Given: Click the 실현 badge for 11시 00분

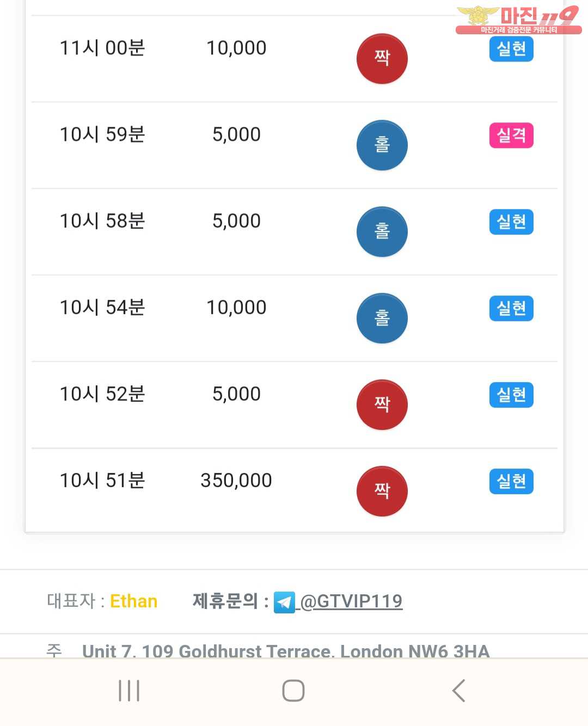Looking at the screenshot, I should point(511,49).
